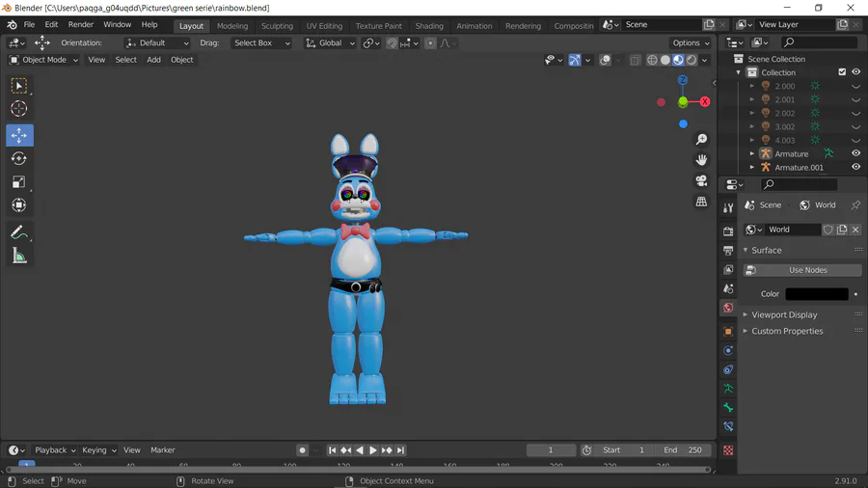Select the Select Box tool icon
The width and height of the screenshot is (868, 488).
coord(19,86)
